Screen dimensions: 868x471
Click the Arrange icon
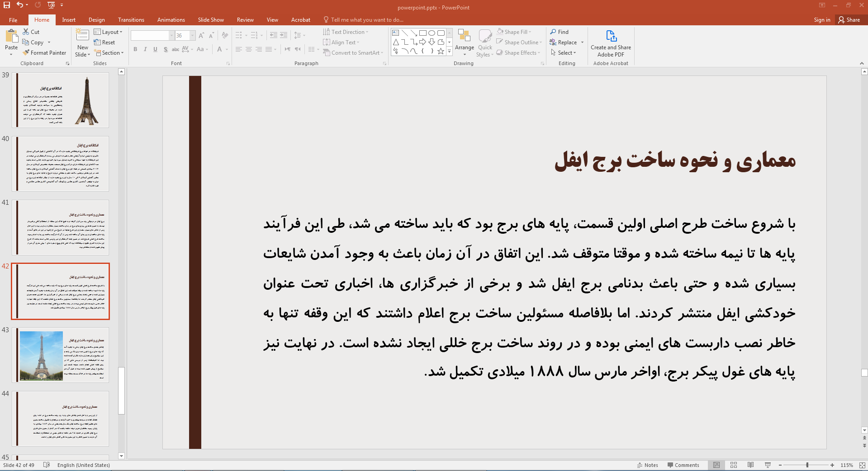pos(465,36)
